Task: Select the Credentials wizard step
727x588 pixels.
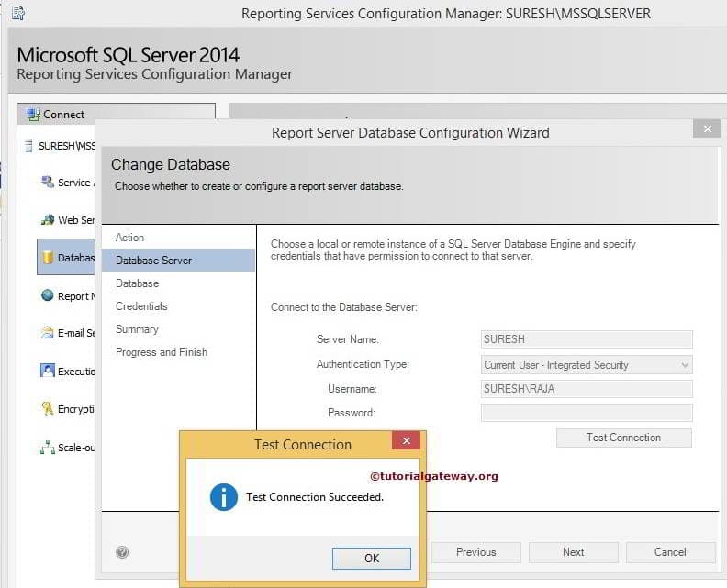Action: click(x=141, y=306)
